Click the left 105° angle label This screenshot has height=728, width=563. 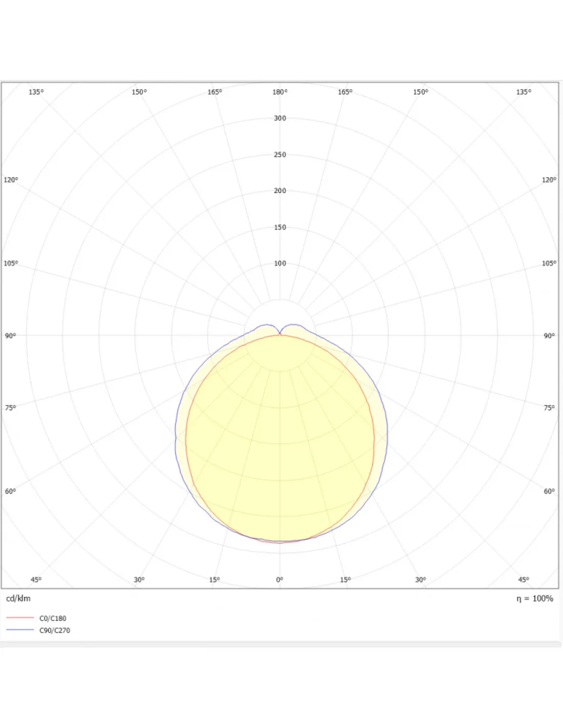click(x=11, y=264)
